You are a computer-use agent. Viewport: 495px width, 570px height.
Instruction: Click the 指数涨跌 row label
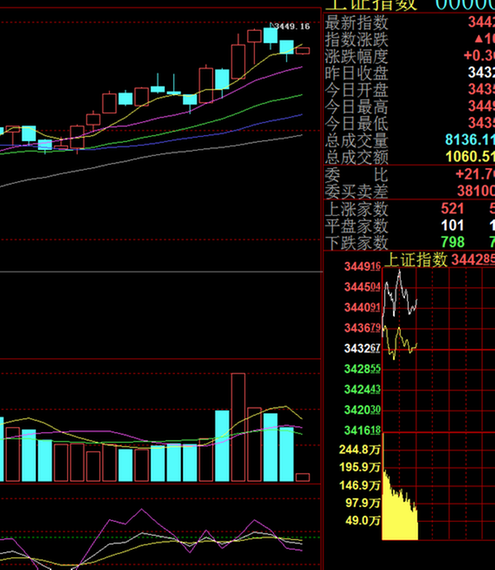pos(357,39)
